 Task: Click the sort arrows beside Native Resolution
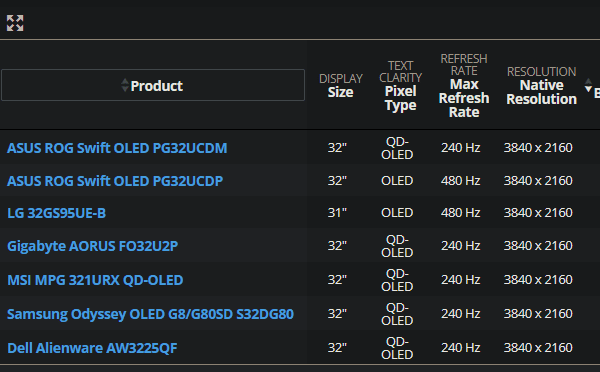(588, 85)
